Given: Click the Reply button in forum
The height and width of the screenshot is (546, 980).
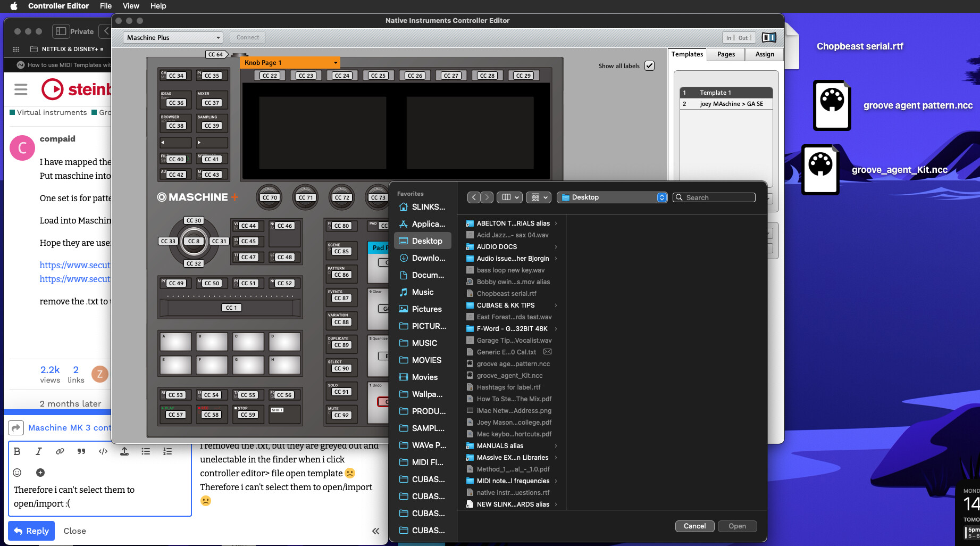Looking at the screenshot, I should coord(31,531).
